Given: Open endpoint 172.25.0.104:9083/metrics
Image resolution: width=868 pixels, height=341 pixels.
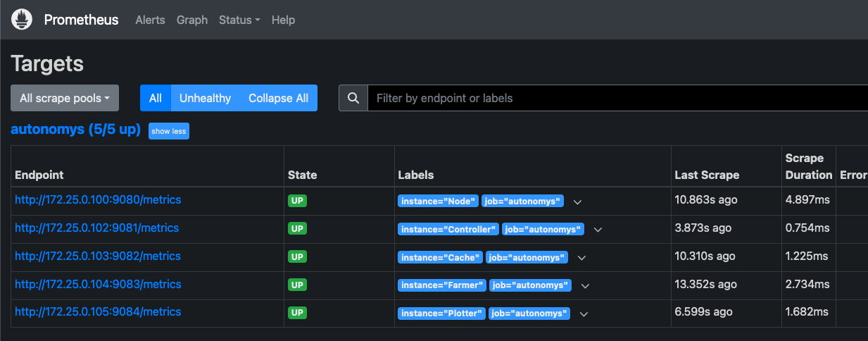Looking at the screenshot, I should 98,285.
